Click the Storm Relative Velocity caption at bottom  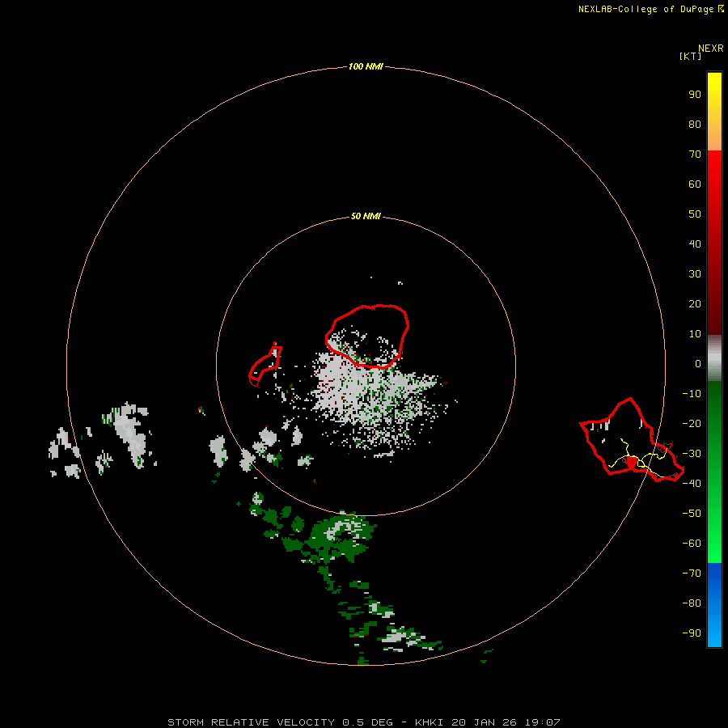pos(363,722)
